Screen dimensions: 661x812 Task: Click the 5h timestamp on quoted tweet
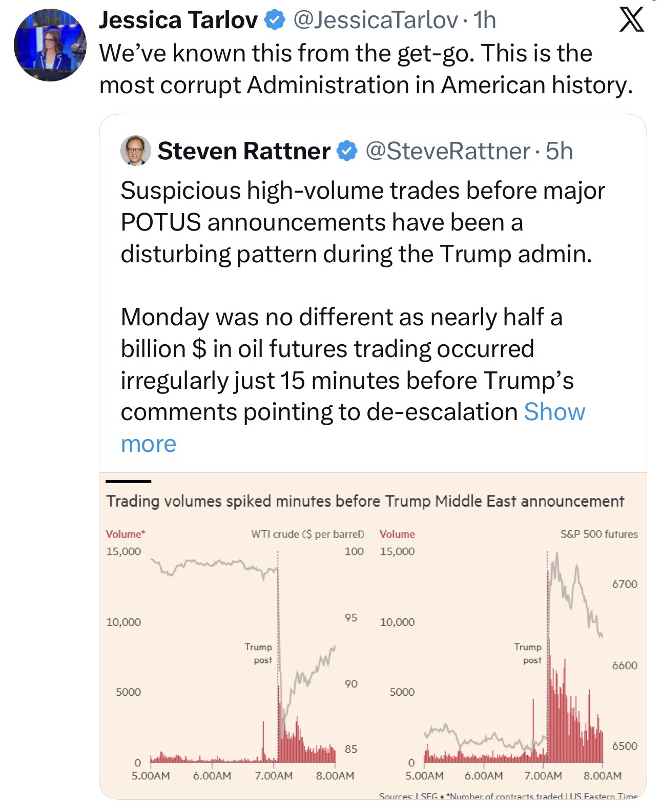point(559,151)
